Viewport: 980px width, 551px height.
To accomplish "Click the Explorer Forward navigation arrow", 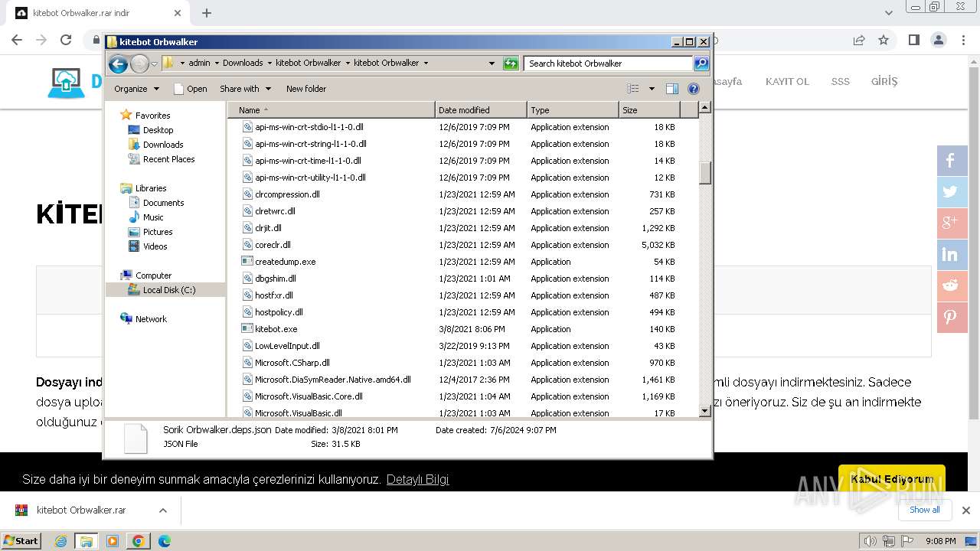I will (139, 64).
